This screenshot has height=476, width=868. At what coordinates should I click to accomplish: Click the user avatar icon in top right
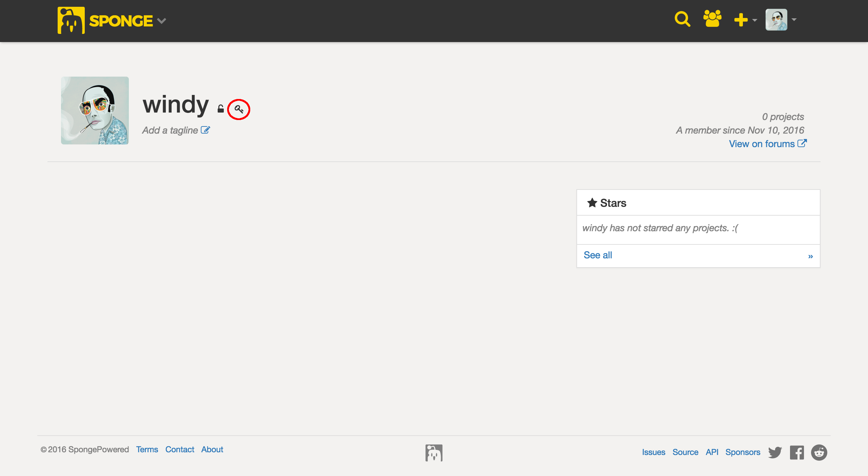pyautogui.click(x=776, y=20)
